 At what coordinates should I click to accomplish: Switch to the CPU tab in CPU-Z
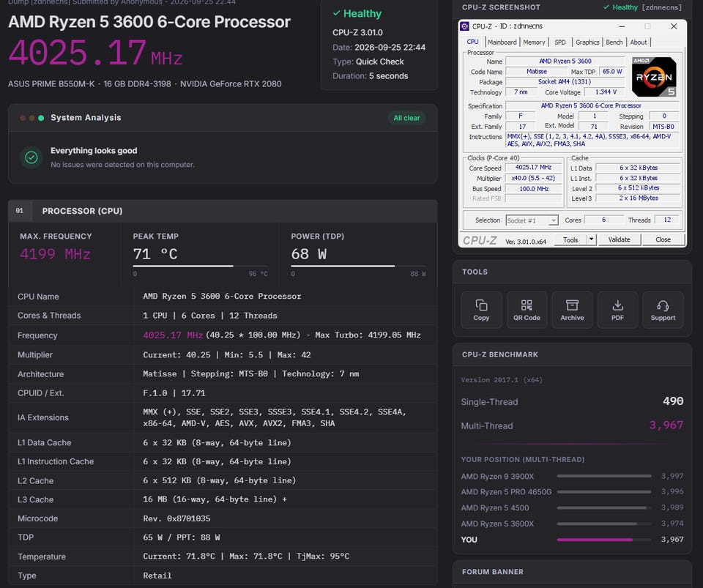472,42
